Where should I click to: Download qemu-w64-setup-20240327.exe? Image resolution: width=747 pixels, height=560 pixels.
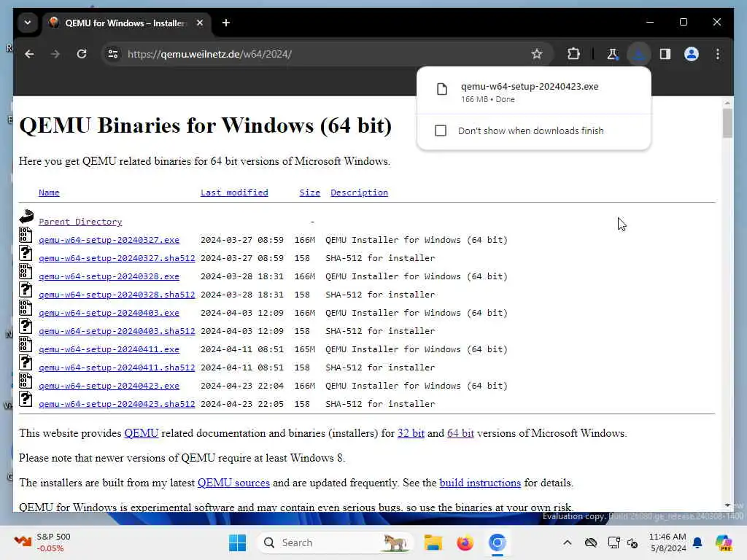109,240
